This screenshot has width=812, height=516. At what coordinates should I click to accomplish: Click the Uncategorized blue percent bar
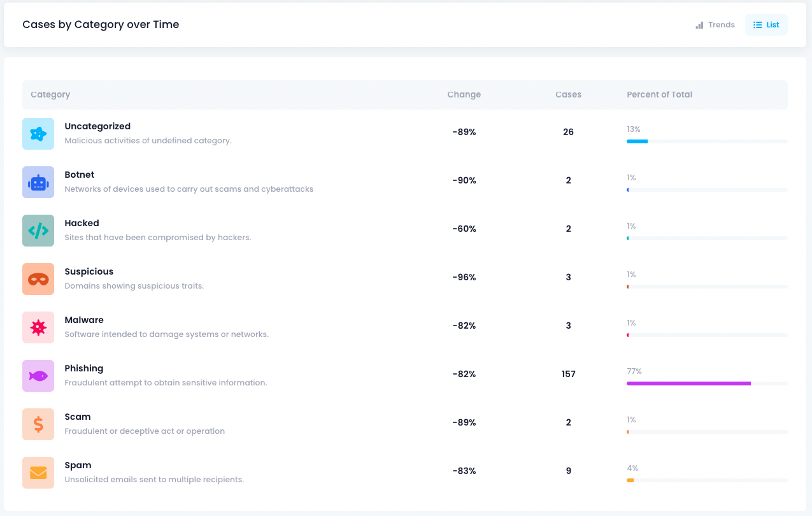(637, 141)
